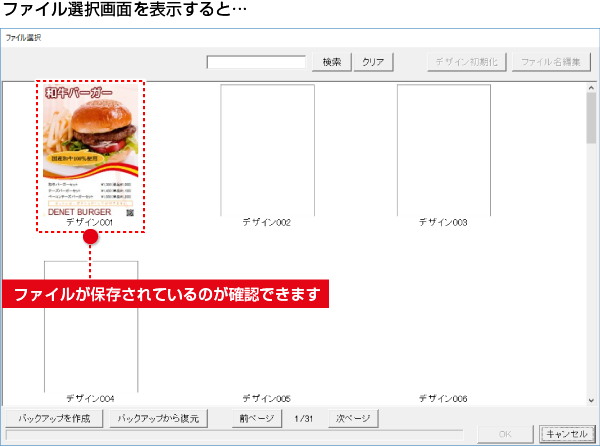Click the 検索 button

[x=332, y=62]
